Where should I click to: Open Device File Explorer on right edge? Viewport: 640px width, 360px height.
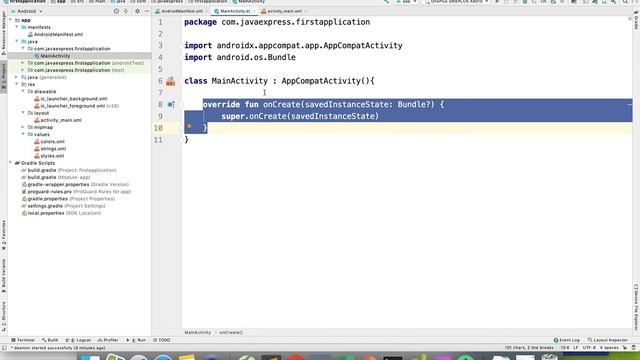636,307
